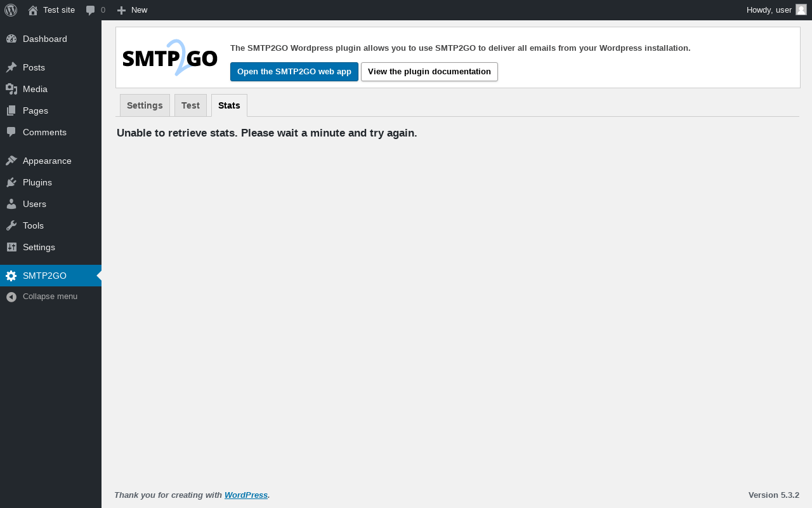Switch to the Test tab
This screenshot has width=812, height=508.
[190, 105]
